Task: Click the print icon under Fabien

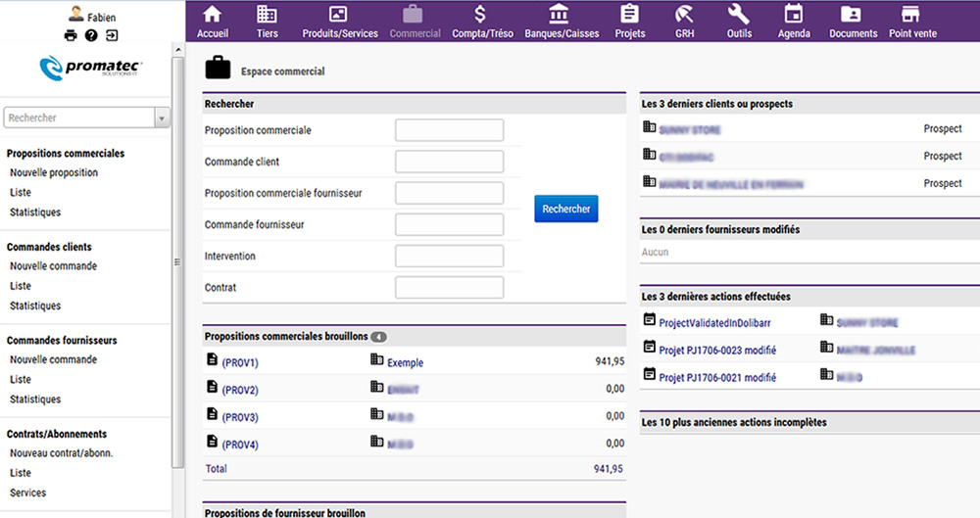Action: pos(71,35)
